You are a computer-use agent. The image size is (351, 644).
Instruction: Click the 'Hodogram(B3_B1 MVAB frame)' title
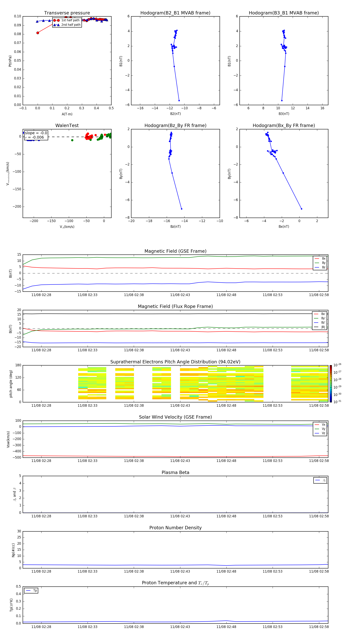point(284,13)
